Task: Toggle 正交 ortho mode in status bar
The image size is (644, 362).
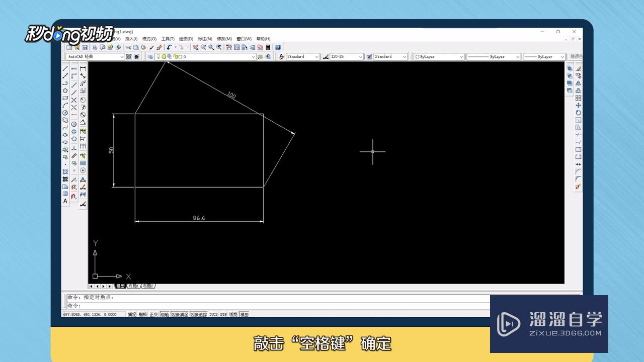Action: [154, 314]
